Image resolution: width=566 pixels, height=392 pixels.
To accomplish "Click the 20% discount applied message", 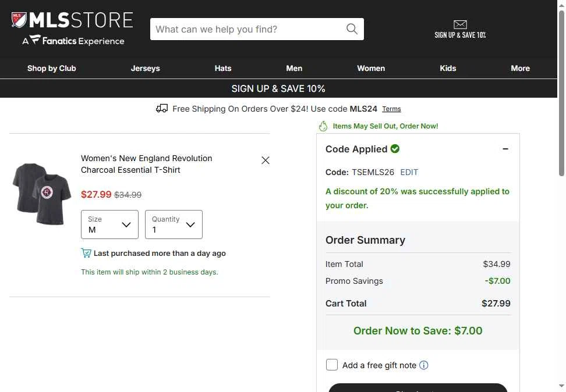I will [x=418, y=198].
